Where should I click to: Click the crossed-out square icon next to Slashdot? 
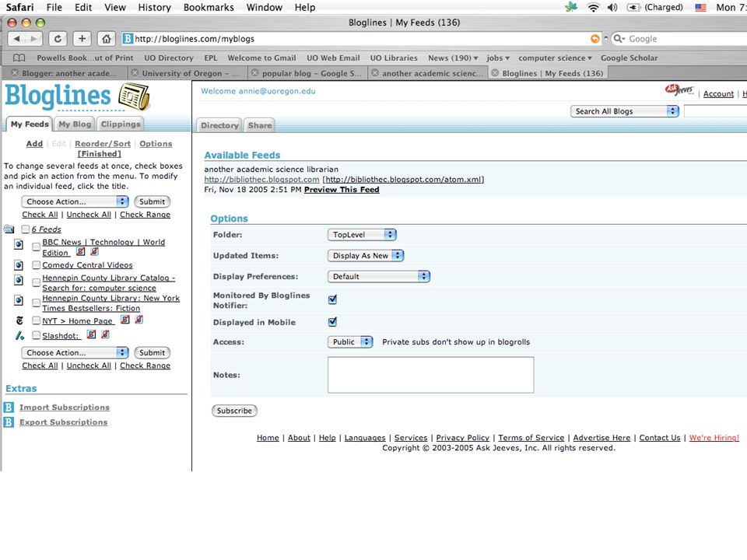click(92, 334)
